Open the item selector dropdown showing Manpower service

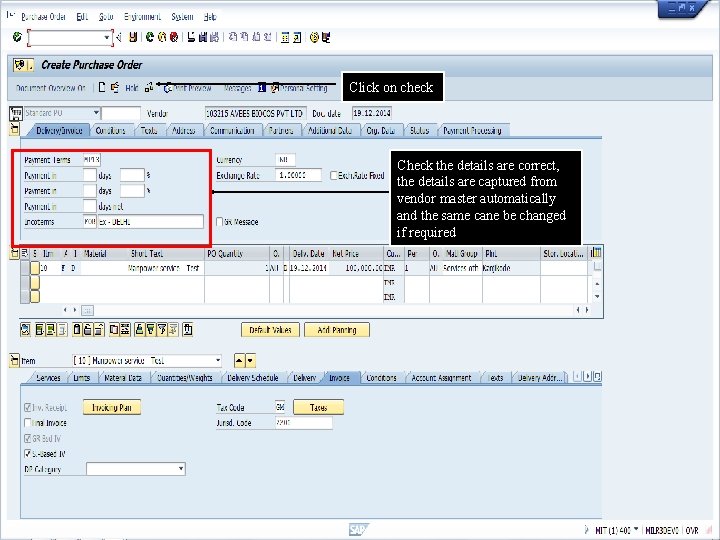pyautogui.click(x=218, y=360)
